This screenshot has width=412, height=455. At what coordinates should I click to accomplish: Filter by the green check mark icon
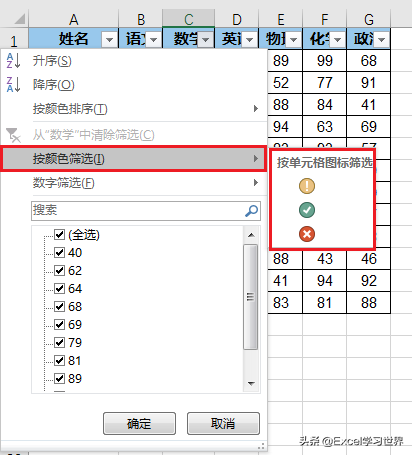click(307, 210)
